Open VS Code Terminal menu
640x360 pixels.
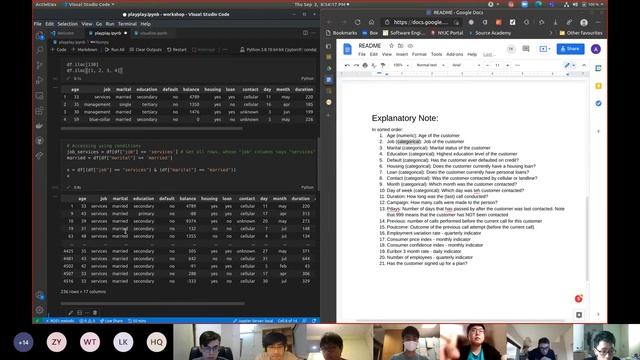point(127,24)
